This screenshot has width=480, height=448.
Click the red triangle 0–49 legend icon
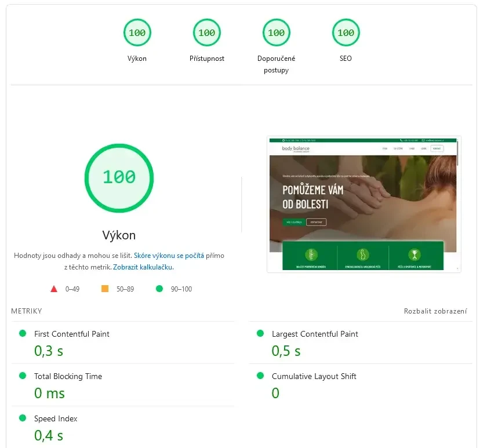click(54, 289)
